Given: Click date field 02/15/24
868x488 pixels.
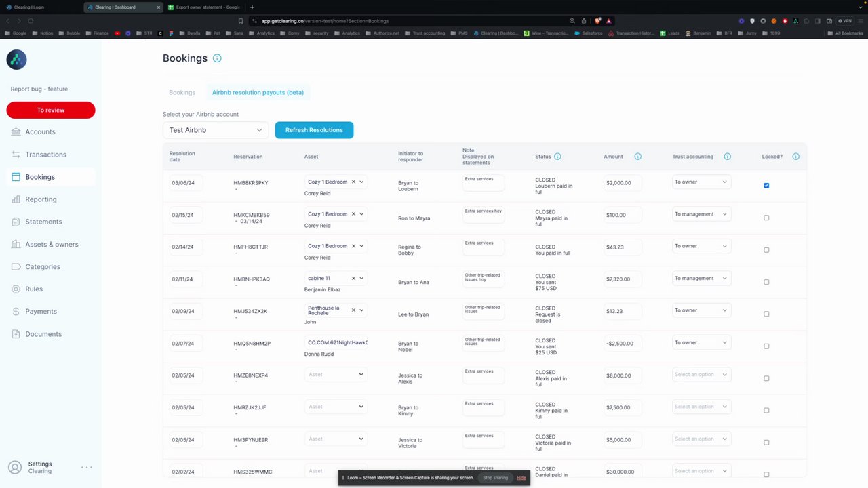Looking at the screenshot, I should tap(186, 215).
